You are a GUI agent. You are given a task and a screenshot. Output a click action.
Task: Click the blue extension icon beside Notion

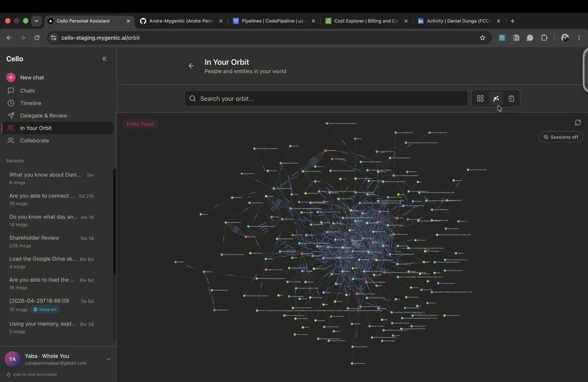coord(502,38)
